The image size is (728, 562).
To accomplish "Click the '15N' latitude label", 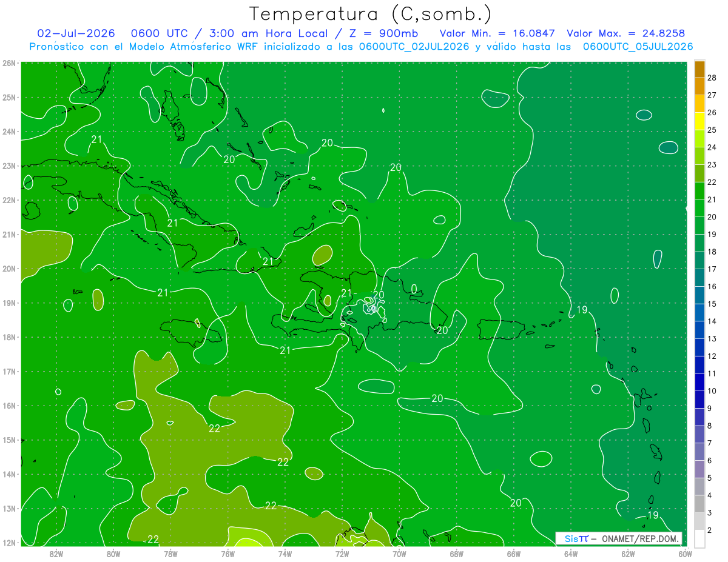I will (x=9, y=440).
